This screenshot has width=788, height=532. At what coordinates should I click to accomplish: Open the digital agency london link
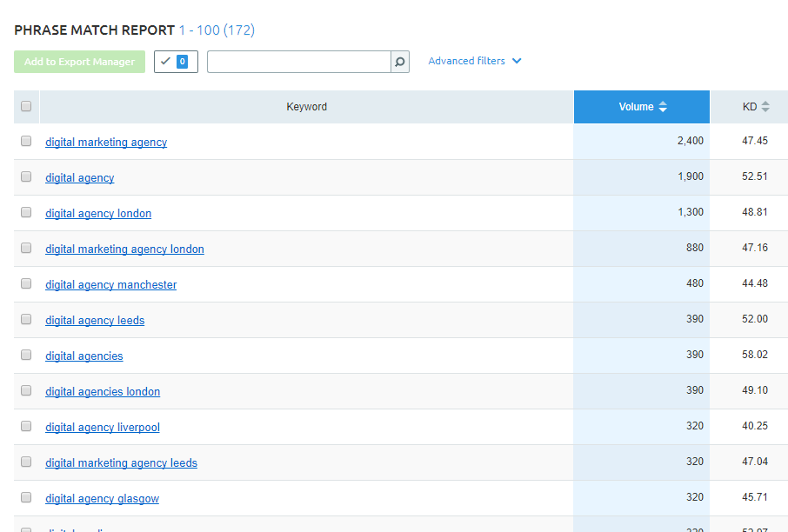tap(98, 214)
